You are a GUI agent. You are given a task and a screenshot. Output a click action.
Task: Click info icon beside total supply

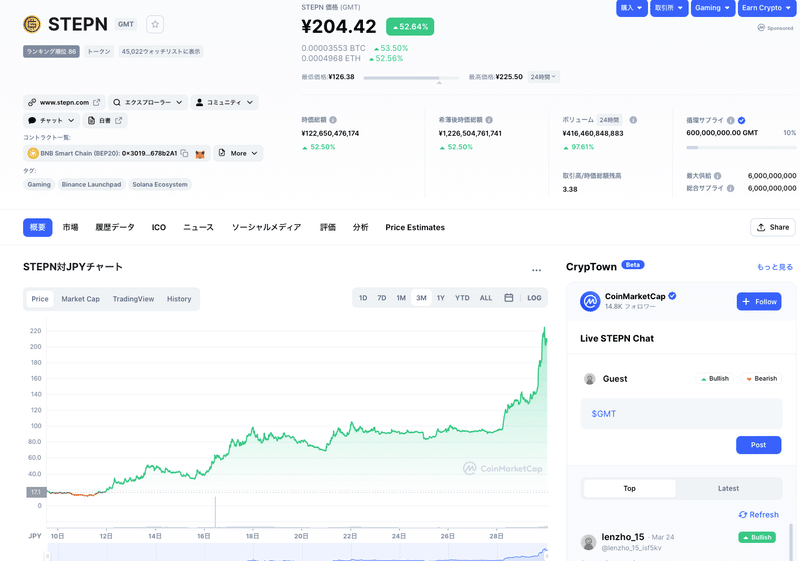pos(730,188)
